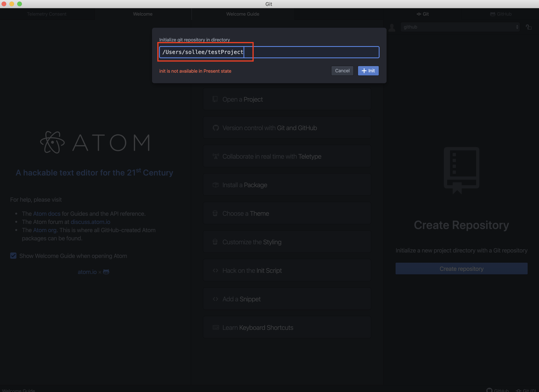This screenshot has height=392, width=539.
Task: Click the paint bucket icon beside Choose a Theme
Action: click(215, 213)
